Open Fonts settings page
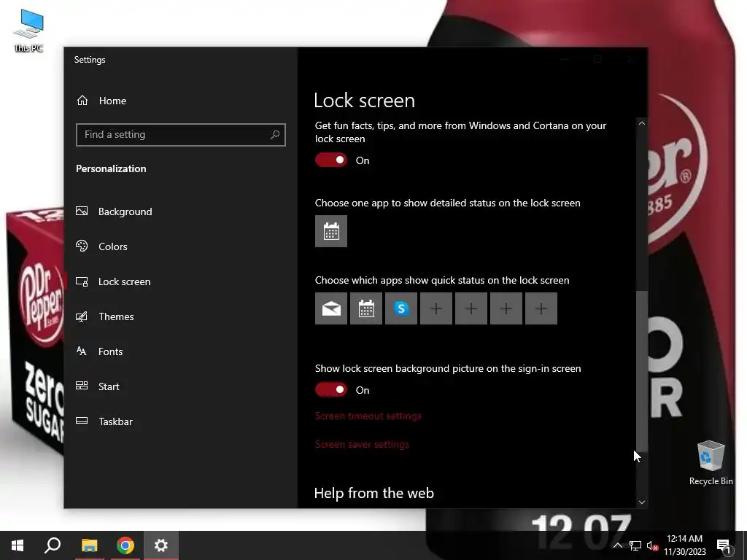The height and width of the screenshot is (560, 747). (99, 351)
